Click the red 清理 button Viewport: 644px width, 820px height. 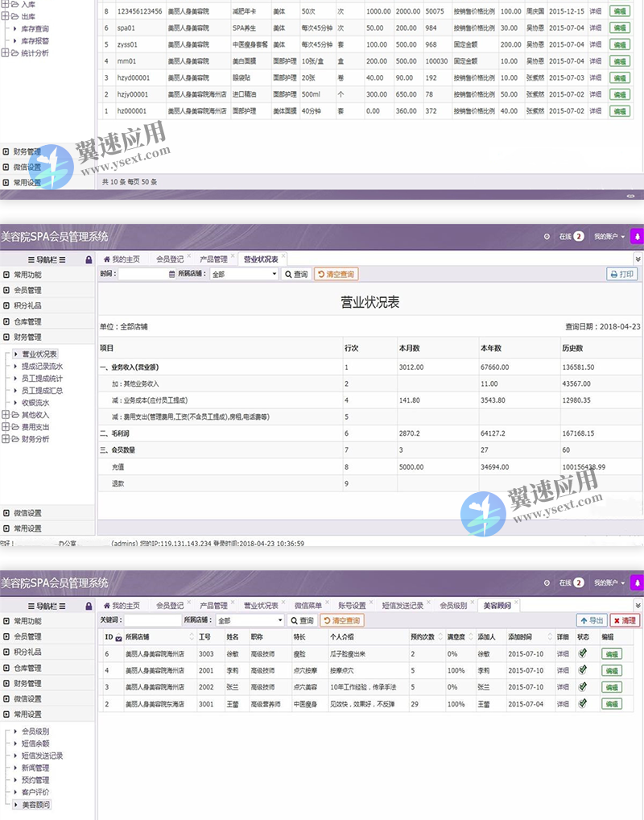625,621
